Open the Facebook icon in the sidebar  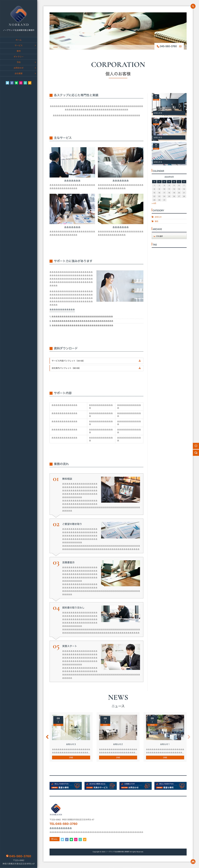point(12,83)
